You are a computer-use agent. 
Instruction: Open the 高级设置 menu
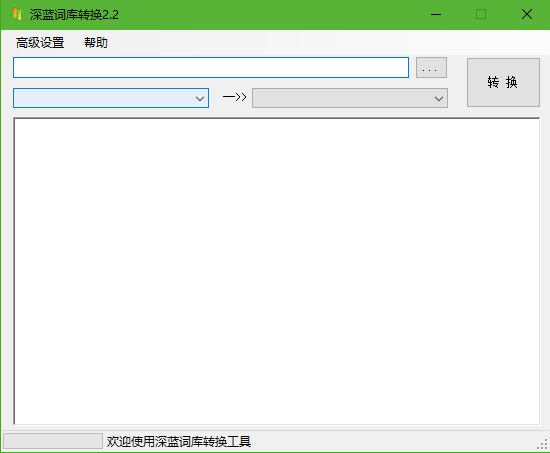[x=40, y=43]
